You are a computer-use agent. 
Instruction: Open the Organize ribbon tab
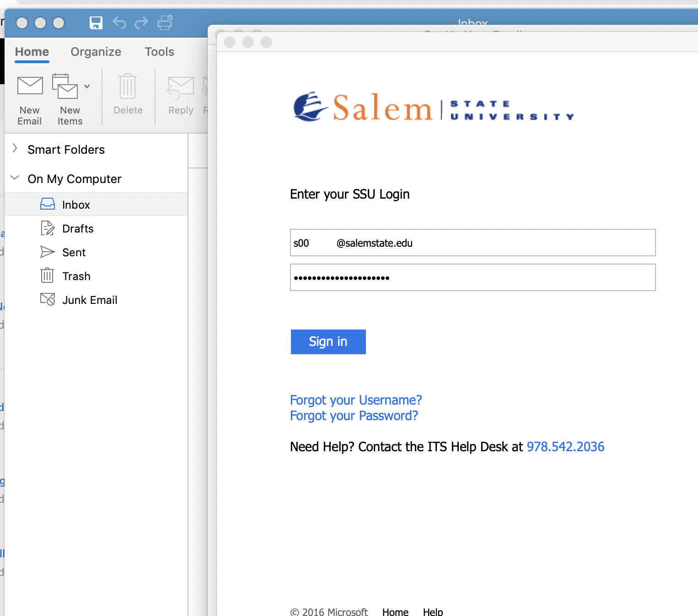tap(96, 52)
